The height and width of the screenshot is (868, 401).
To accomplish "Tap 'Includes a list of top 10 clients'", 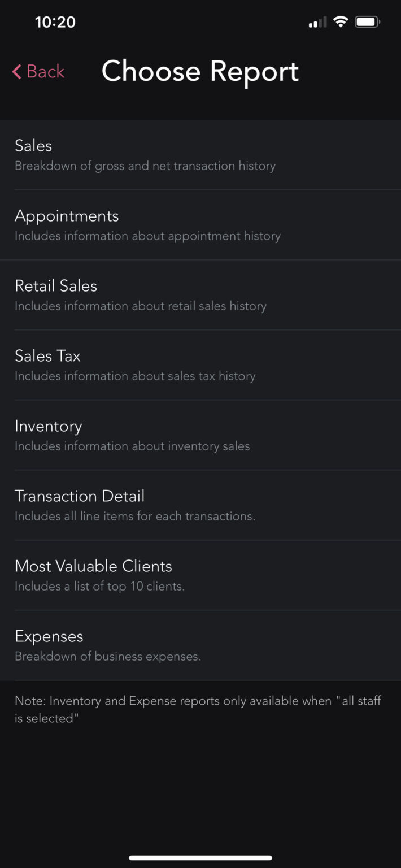I will [99, 587].
